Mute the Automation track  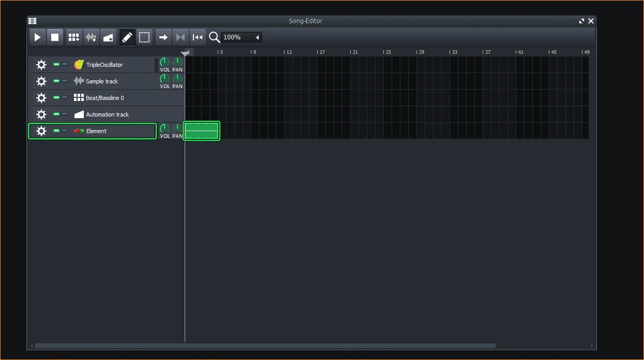pos(56,114)
